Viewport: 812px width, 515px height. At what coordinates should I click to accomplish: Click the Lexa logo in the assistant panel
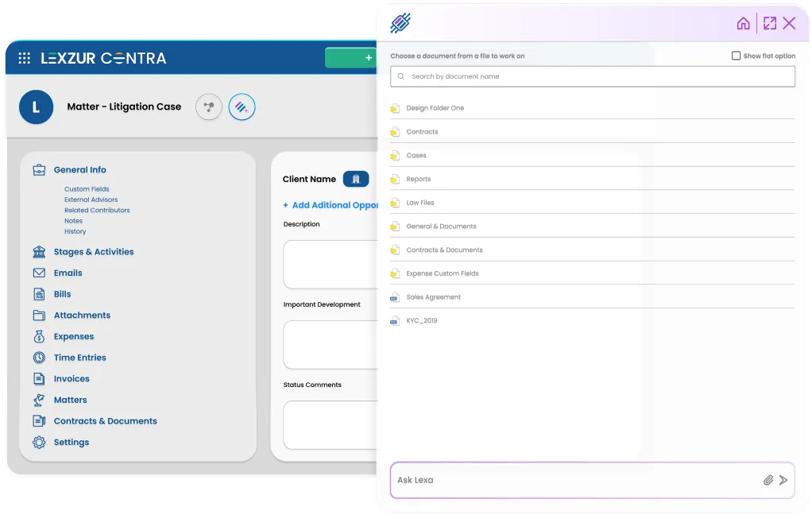click(400, 23)
